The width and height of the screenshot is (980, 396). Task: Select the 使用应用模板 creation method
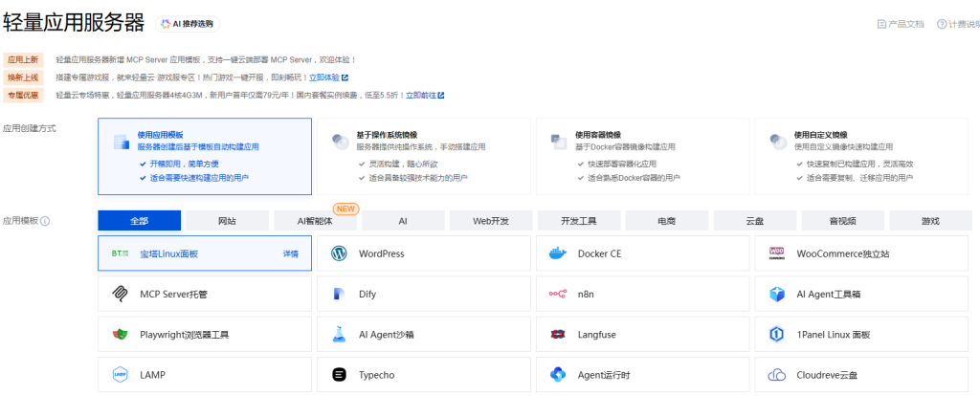coord(205,156)
